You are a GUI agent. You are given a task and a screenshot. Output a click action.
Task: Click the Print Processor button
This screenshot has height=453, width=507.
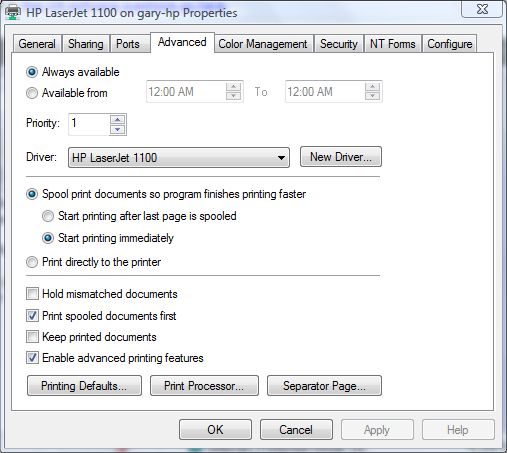point(204,386)
